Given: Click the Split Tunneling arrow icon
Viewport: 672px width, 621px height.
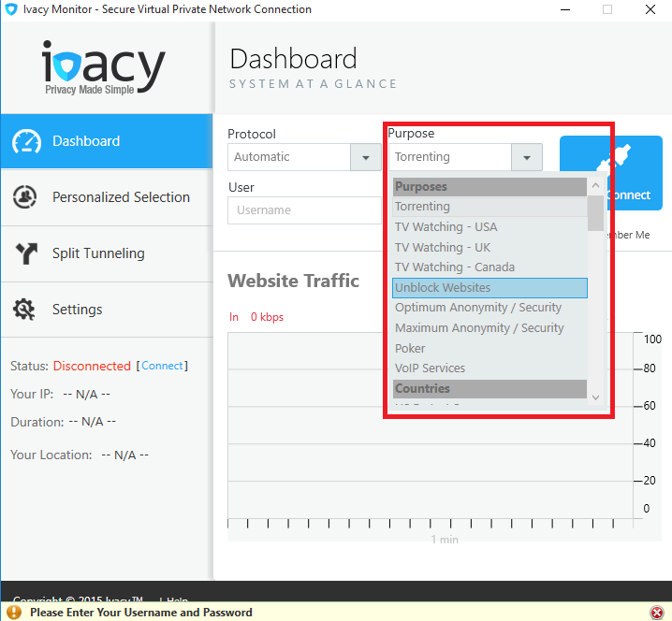Looking at the screenshot, I should point(25,253).
